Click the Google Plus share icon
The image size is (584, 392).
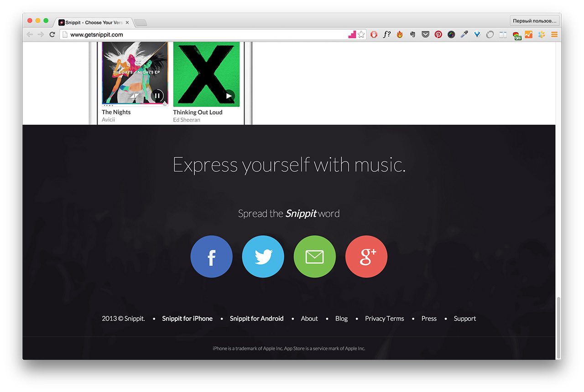click(366, 257)
